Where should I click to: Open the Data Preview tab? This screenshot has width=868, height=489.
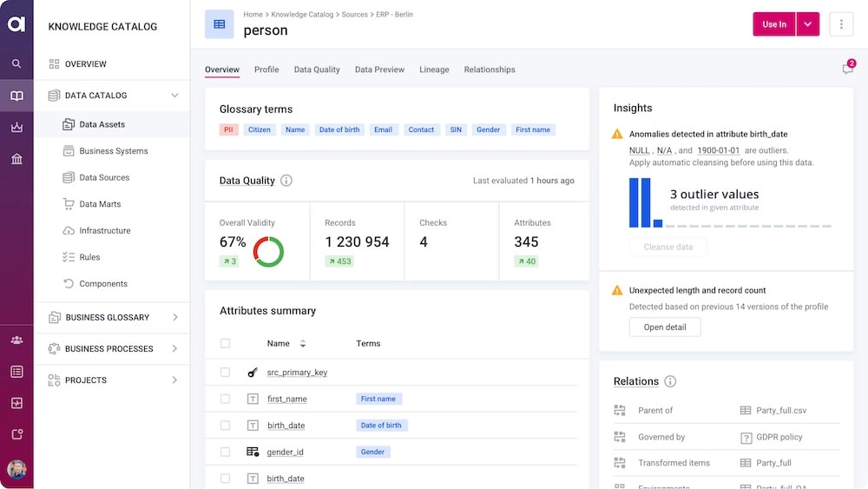(379, 69)
